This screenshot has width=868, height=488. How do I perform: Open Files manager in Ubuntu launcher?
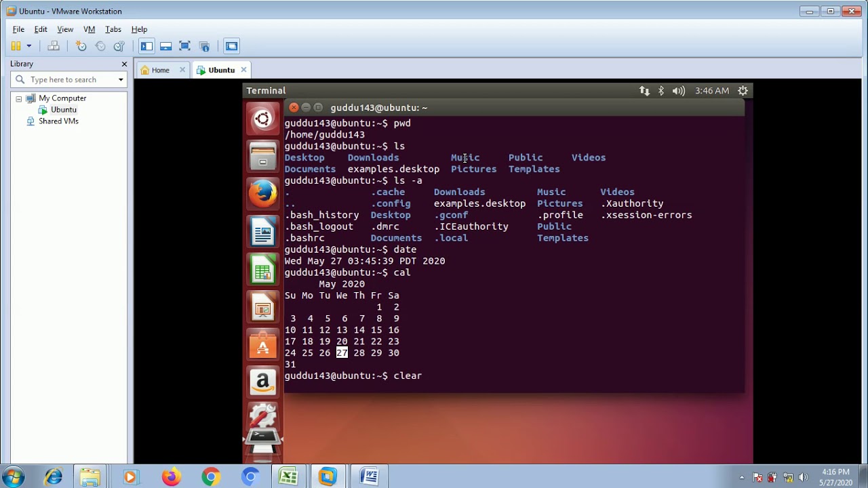click(x=262, y=157)
